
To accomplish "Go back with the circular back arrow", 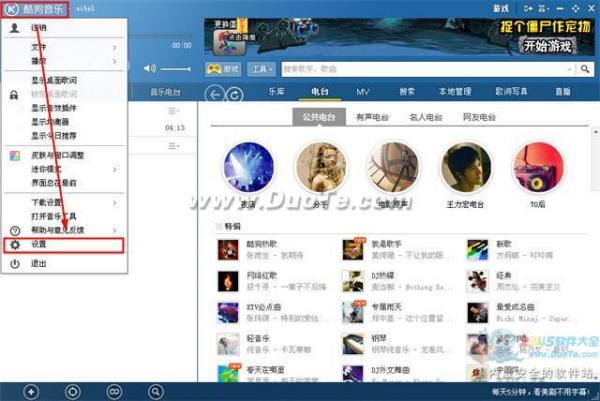I will tap(214, 94).
